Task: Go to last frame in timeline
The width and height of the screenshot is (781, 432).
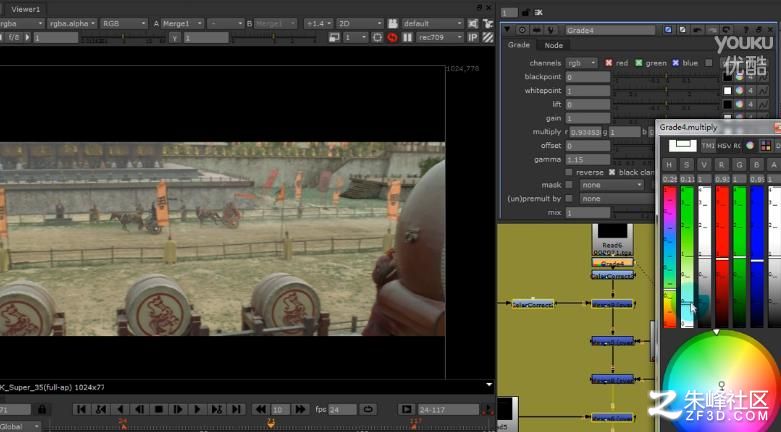Action: tap(236, 409)
